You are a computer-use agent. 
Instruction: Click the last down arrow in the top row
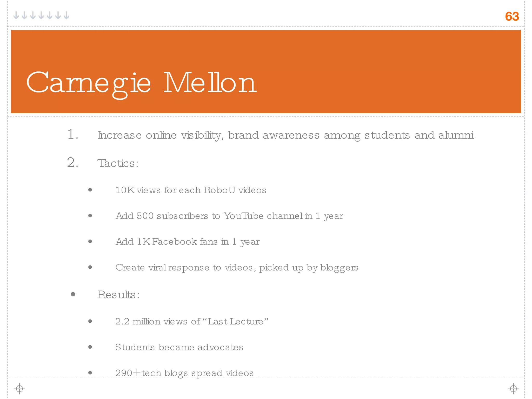(66, 16)
